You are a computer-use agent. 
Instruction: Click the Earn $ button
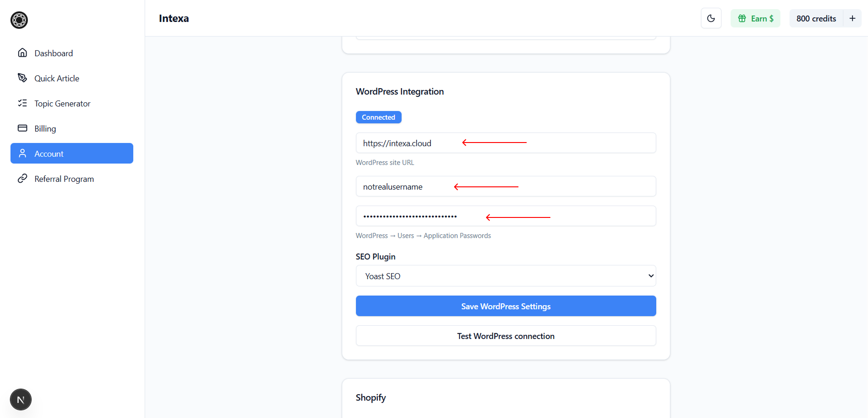[x=755, y=18]
